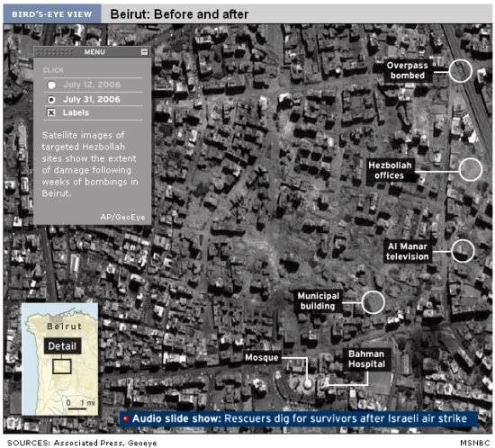Screen dimensions: 495x448
Task: Click the Municipal building circle marker
Action: click(373, 302)
